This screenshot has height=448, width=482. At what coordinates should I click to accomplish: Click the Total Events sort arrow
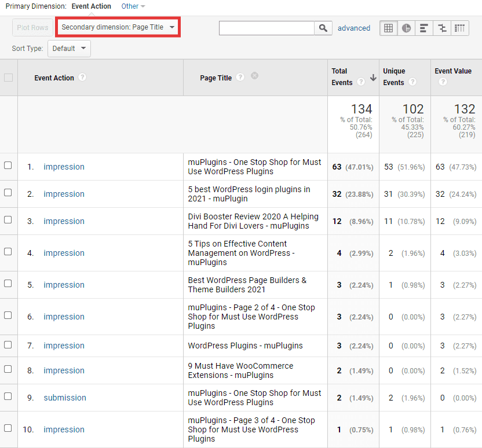pos(373,78)
